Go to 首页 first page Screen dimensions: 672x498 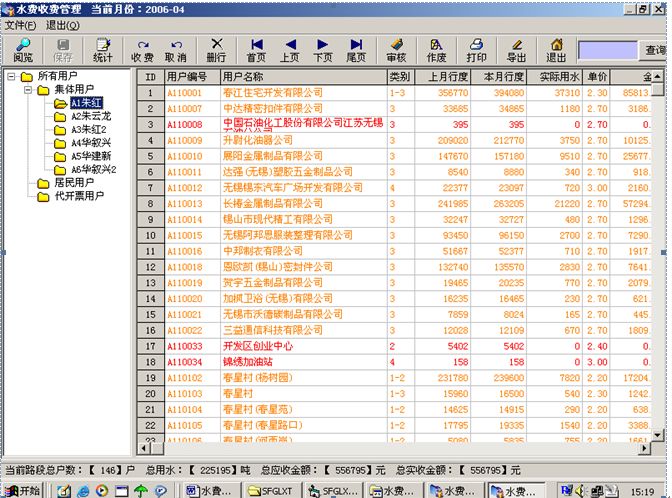tap(257, 50)
